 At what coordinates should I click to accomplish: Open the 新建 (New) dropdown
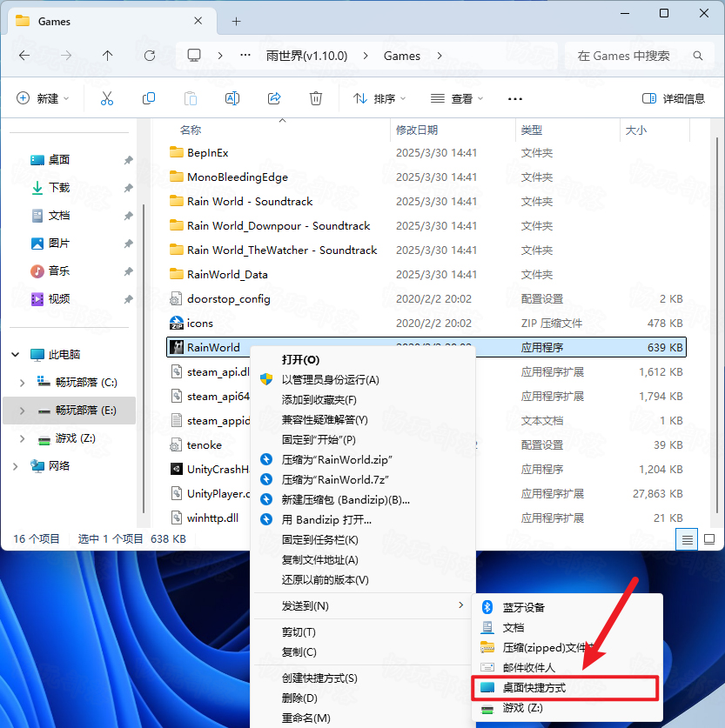[43, 98]
